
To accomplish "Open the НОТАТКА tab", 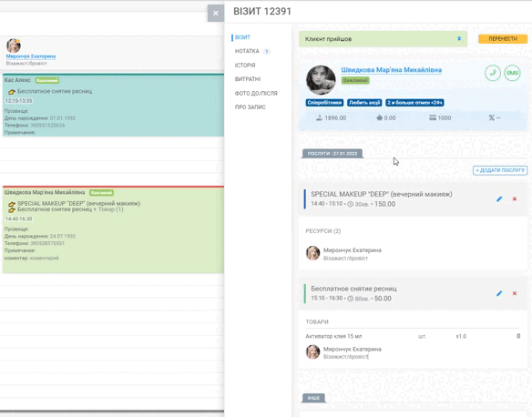I will [247, 51].
